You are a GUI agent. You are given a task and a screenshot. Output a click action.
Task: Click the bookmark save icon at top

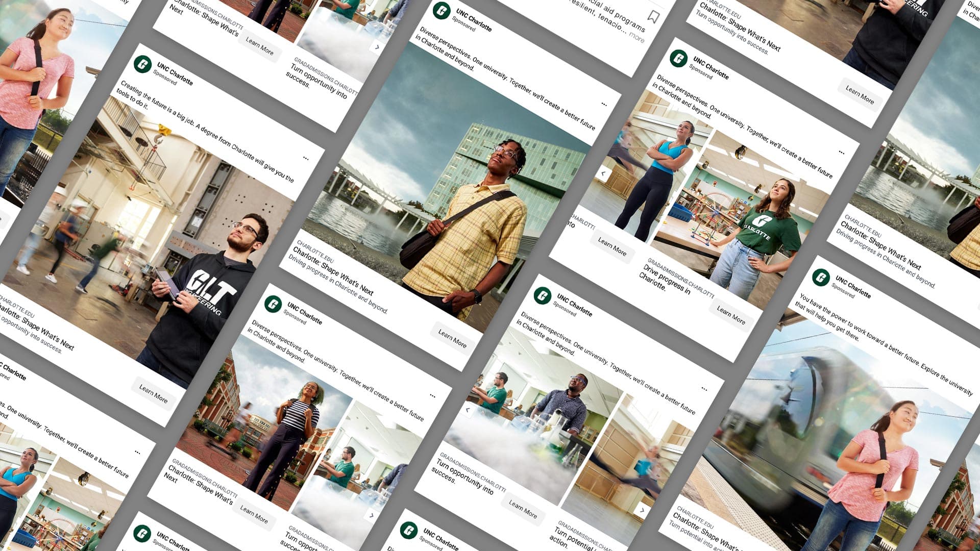[653, 17]
